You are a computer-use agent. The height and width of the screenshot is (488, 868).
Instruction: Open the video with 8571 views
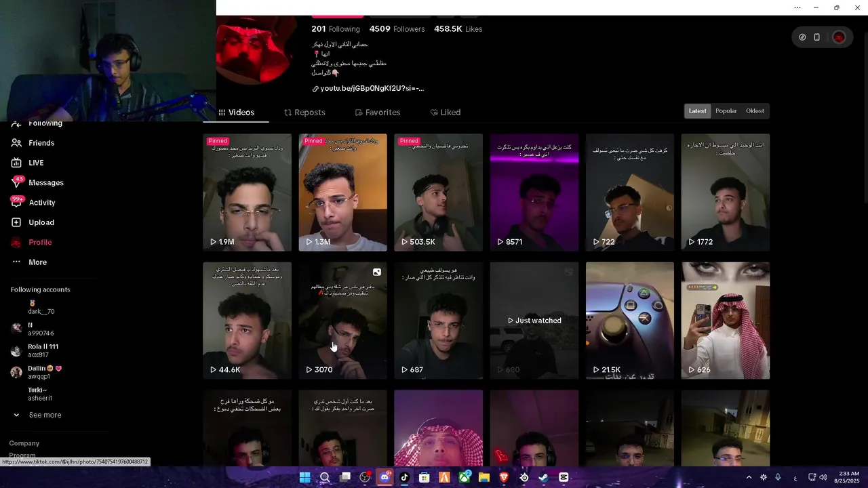[534, 192]
